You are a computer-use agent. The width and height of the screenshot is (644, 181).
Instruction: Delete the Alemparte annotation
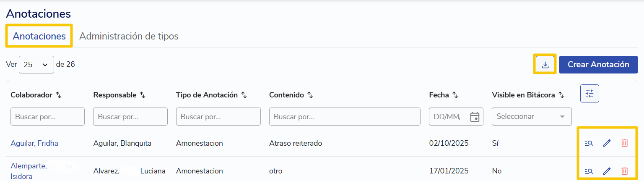(624, 171)
